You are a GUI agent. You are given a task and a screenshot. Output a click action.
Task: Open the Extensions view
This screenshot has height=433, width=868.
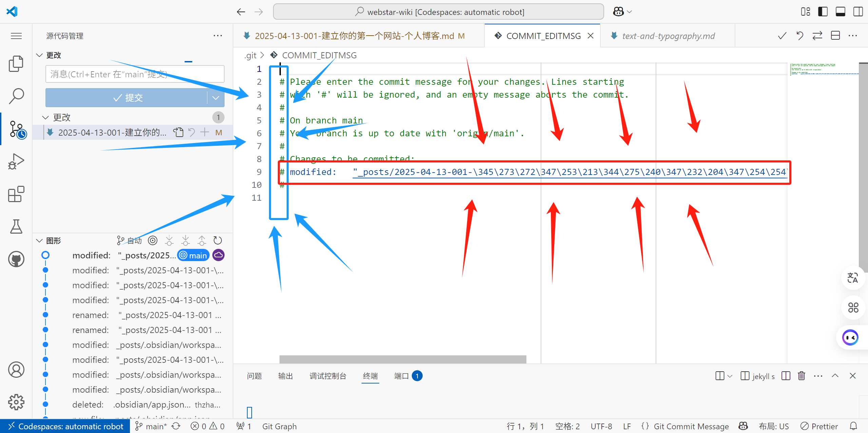coord(16,194)
